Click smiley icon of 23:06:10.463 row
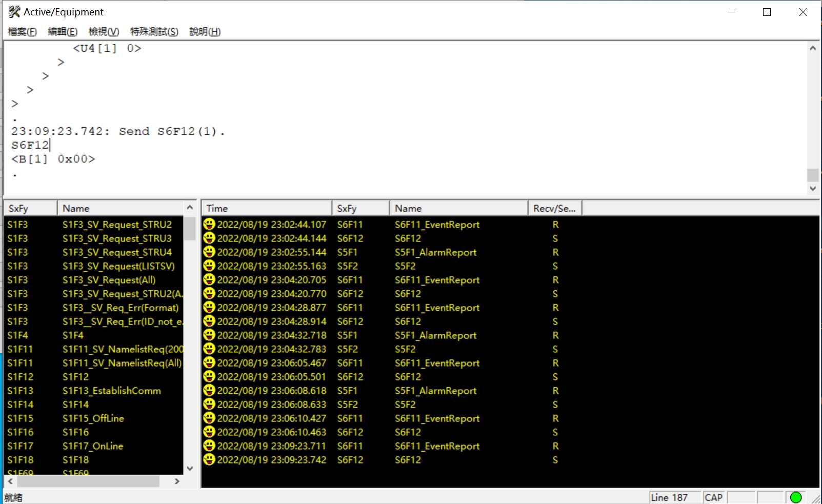The height and width of the screenshot is (504, 822). 209,432
